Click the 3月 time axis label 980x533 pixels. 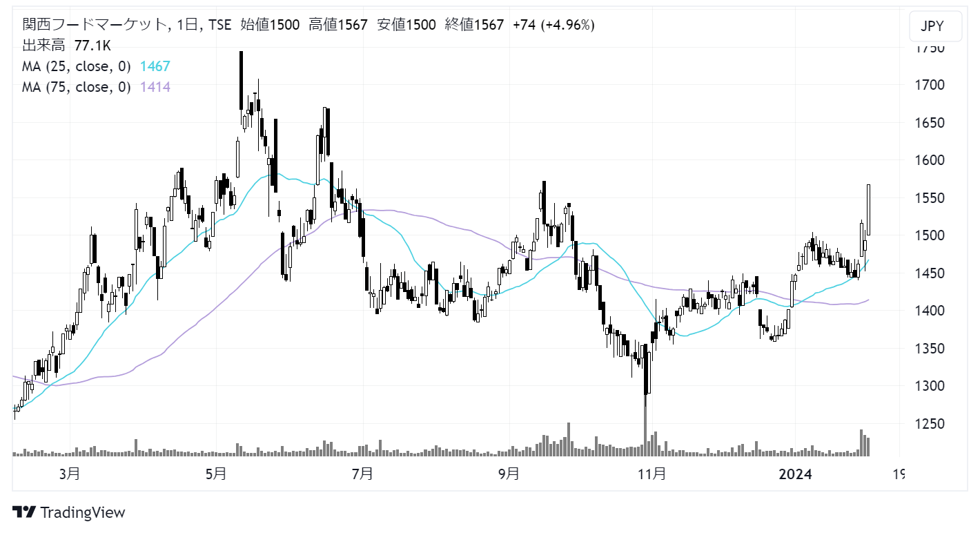point(69,474)
